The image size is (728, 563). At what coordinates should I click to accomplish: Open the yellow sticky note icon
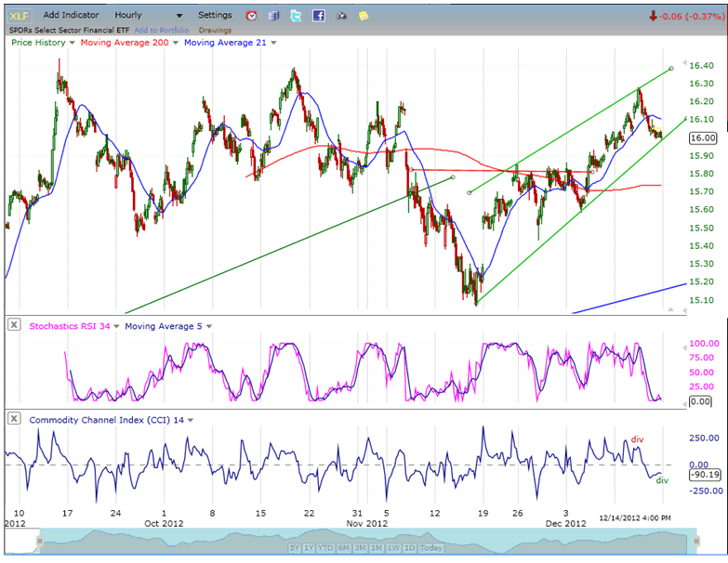(364, 16)
